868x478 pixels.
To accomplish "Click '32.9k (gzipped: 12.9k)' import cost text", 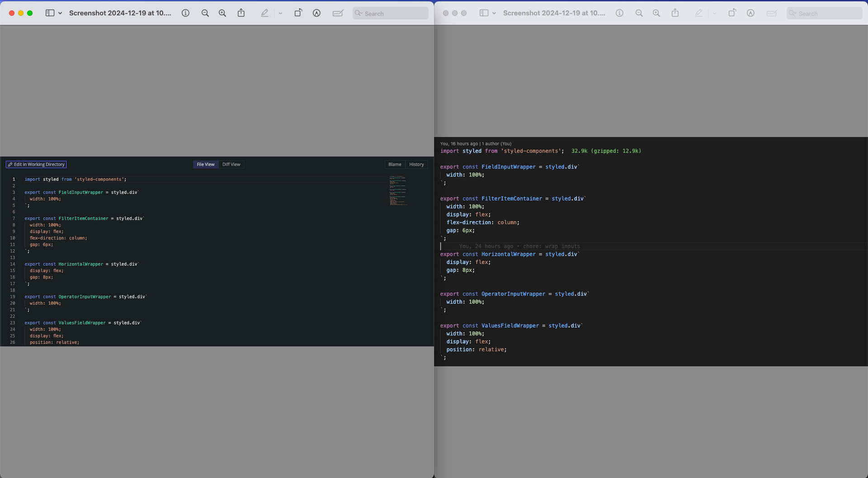I will [x=606, y=151].
